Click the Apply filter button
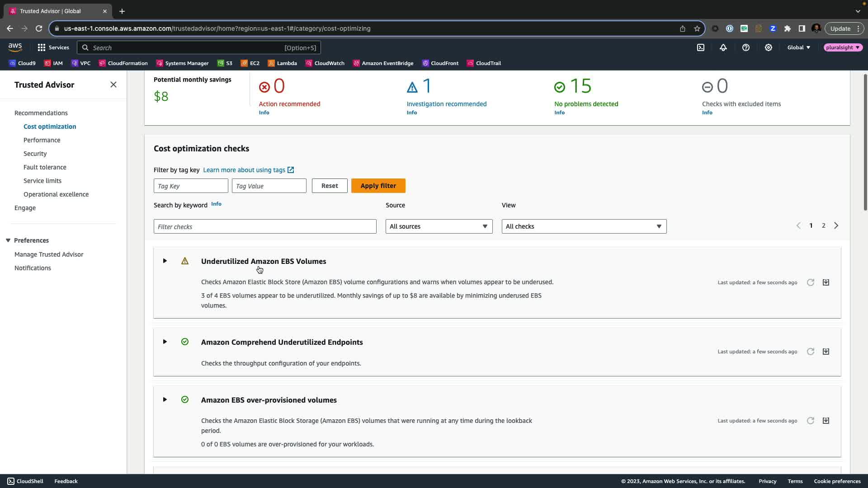Image resolution: width=868 pixels, height=488 pixels. pos(378,186)
